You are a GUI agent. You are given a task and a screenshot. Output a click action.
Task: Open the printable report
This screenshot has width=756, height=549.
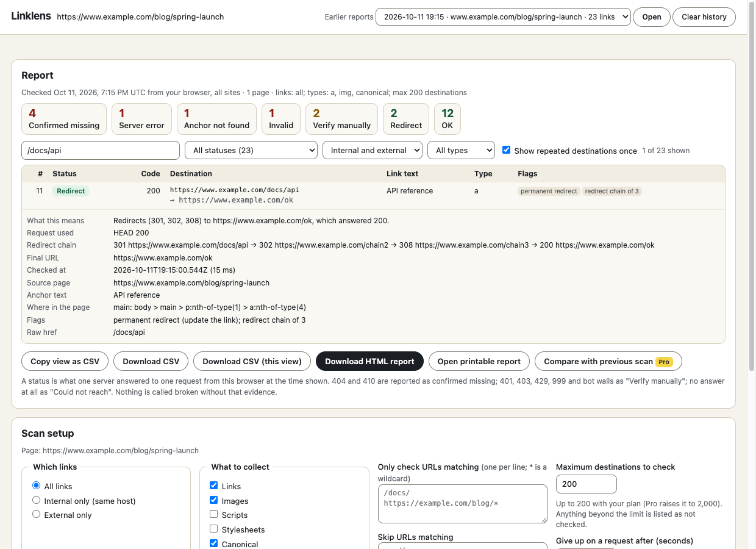[x=479, y=361]
